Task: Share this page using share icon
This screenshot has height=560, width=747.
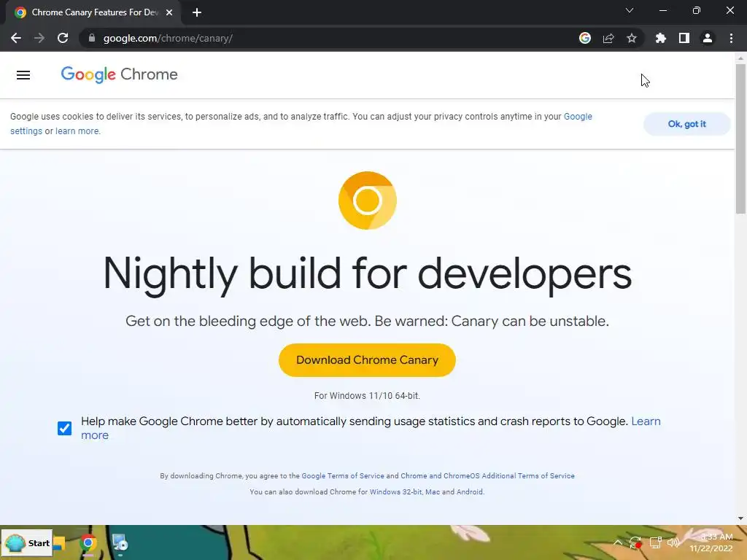Action: (608, 38)
